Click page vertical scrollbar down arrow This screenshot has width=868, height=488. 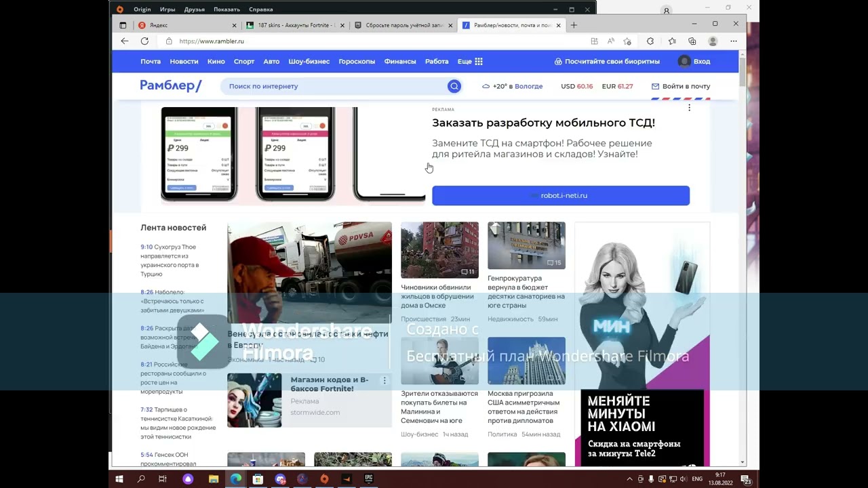pos(743,462)
